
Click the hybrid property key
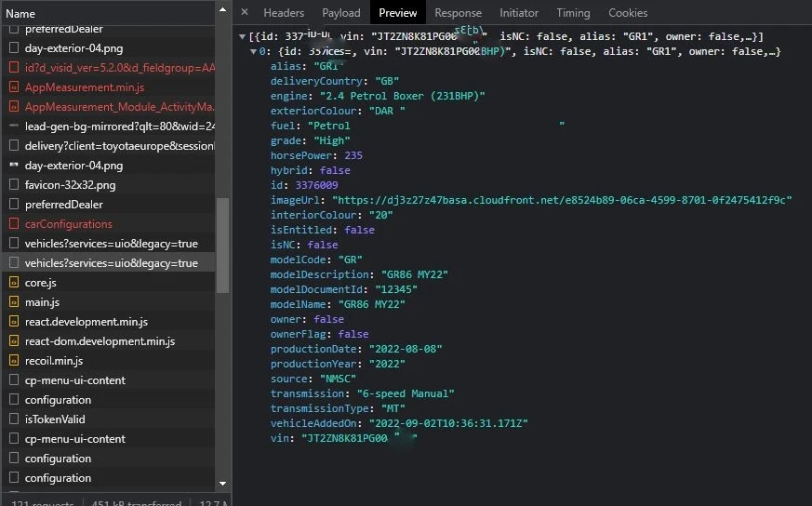pos(288,170)
